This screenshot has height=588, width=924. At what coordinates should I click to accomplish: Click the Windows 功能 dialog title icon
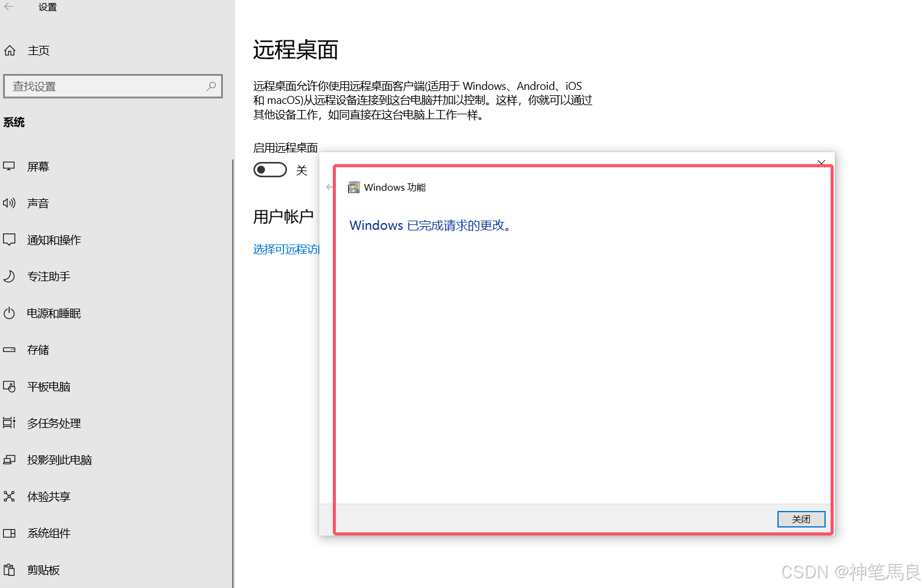click(354, 187)
